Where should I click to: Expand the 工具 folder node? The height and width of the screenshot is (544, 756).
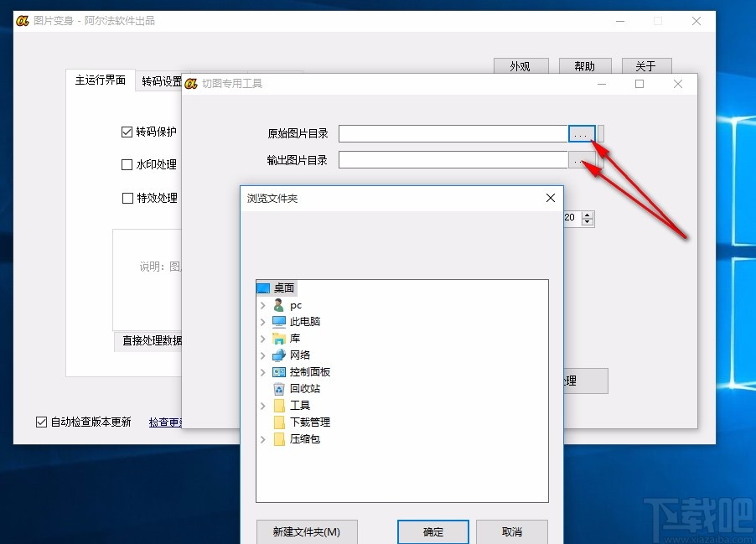pos(265,406)
